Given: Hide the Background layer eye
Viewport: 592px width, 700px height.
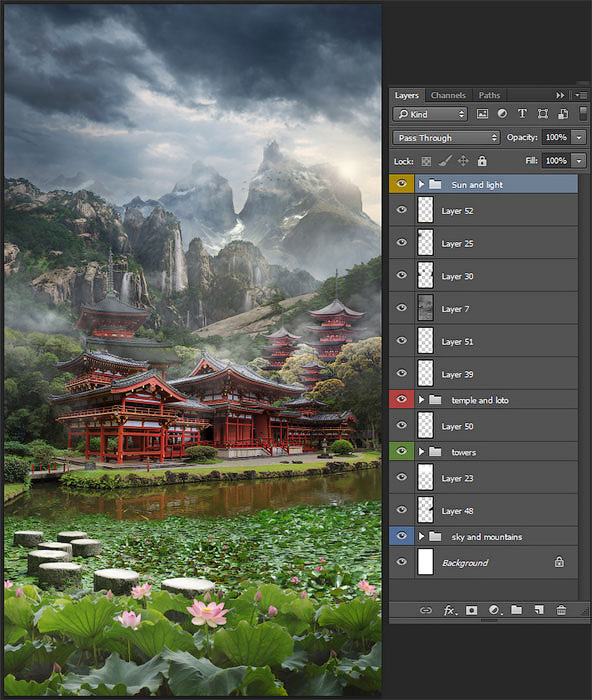Looking at the screenshot, I should coord(401,562).
